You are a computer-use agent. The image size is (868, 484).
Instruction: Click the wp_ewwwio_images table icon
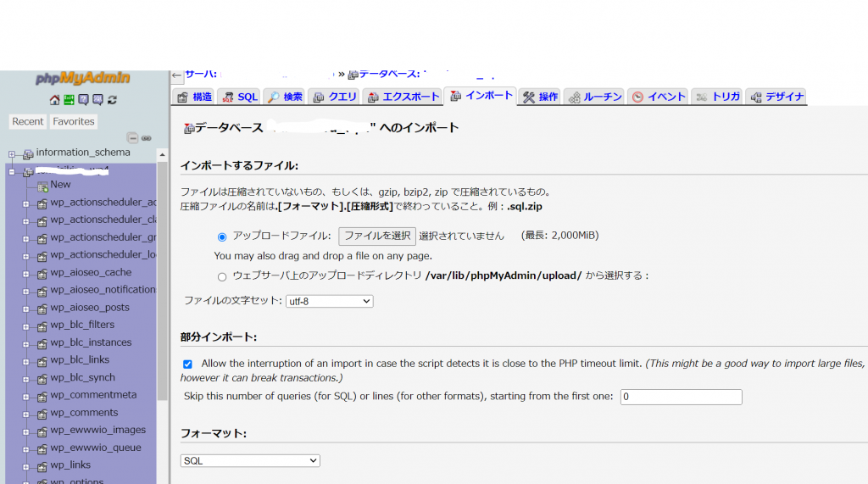(x=42, y=432)
